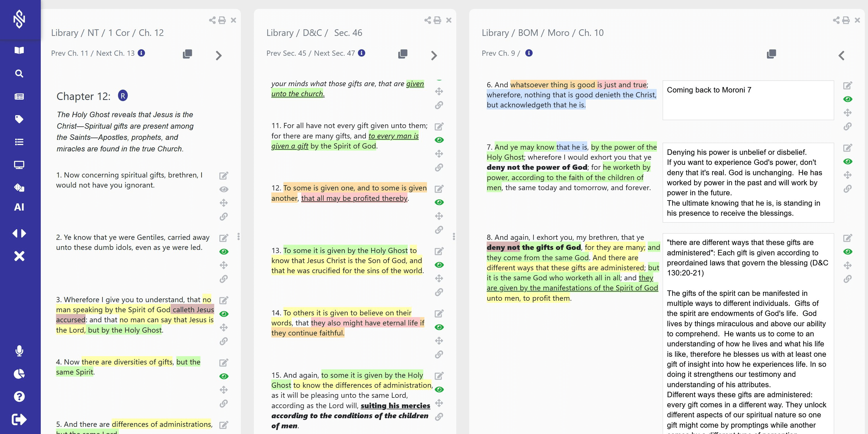Click NT in 1 Cor breadcrumb

pos(93,33)
